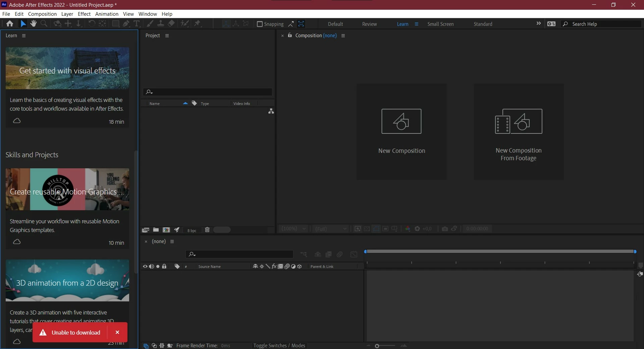
Task: Select the Hand tool
Action: click(33, 23)
